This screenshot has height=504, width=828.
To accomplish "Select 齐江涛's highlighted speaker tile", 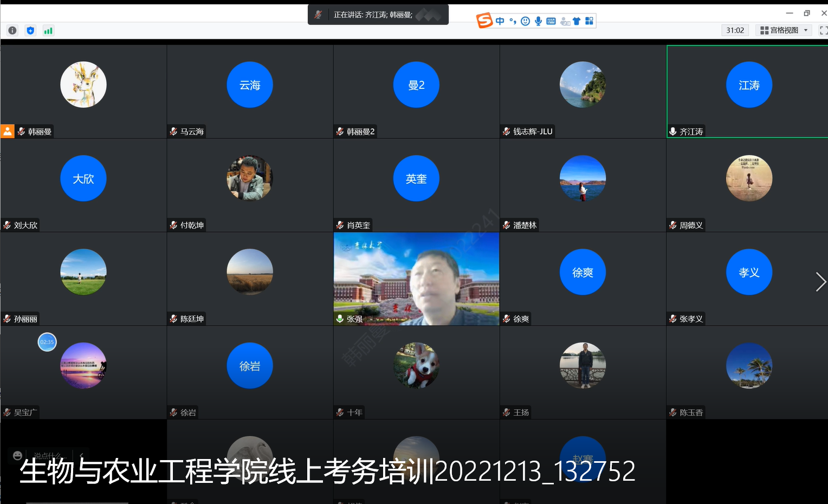I will (747, 91).
